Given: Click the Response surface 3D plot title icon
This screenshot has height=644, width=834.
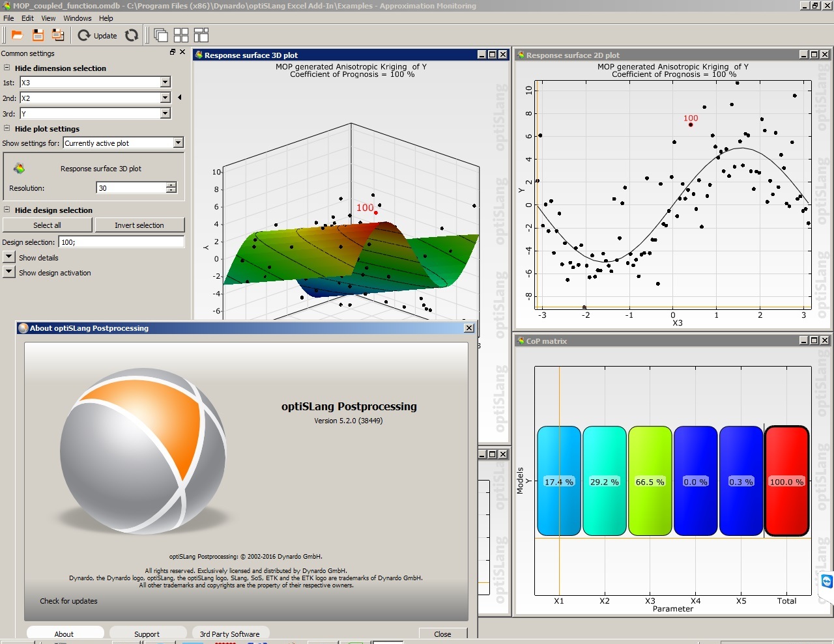Looking at the screenshot, I should coord(199,55).
